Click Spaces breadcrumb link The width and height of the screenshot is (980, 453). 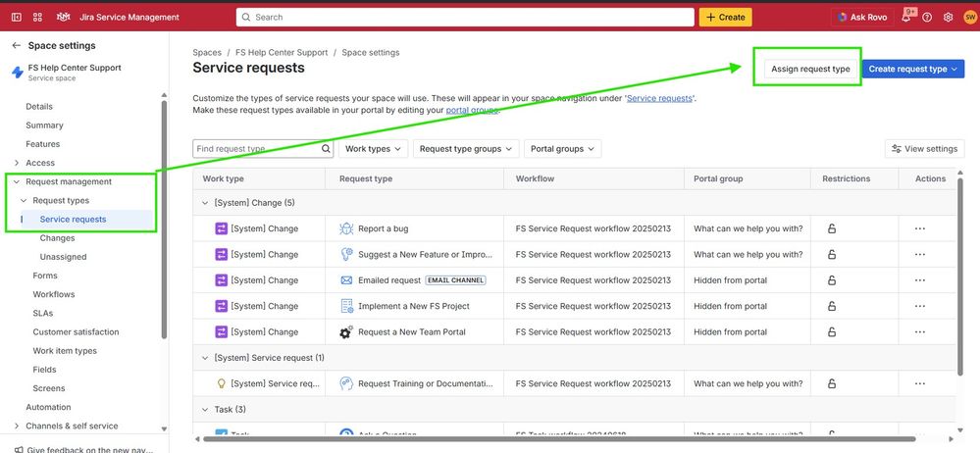click(207, 53)
